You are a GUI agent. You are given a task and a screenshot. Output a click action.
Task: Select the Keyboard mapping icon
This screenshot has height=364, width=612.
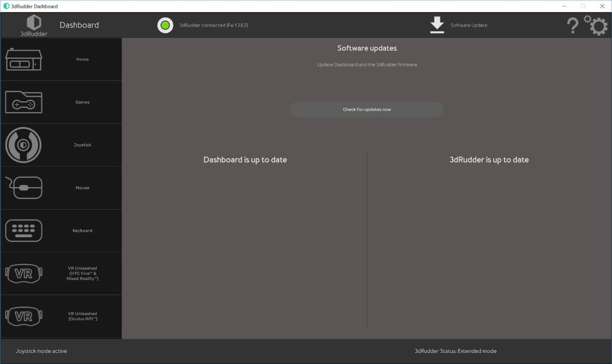click(x=23, y=230)
